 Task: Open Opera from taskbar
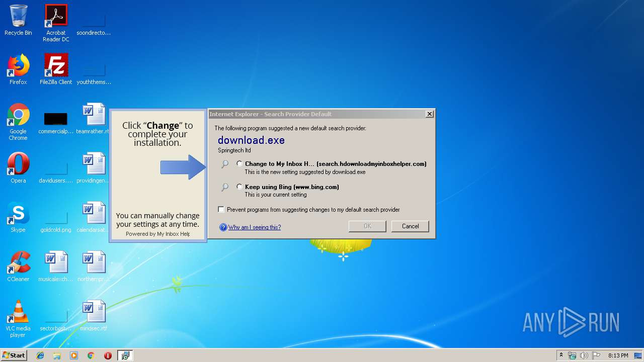108,355
